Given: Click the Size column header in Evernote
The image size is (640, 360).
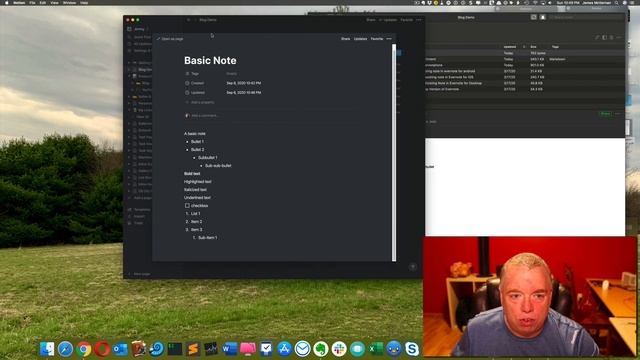Looking at the screenshot, I should coord(533,47).
